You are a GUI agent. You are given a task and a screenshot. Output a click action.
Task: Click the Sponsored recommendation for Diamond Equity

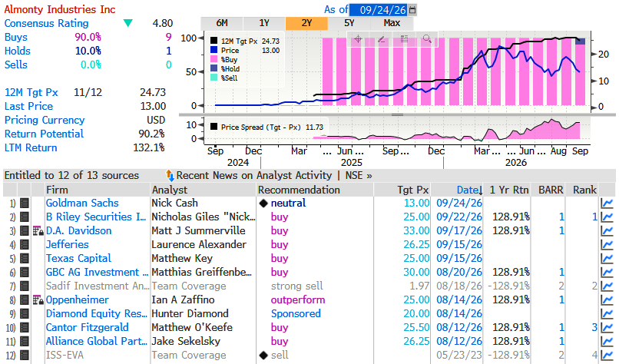coord(296,313)
